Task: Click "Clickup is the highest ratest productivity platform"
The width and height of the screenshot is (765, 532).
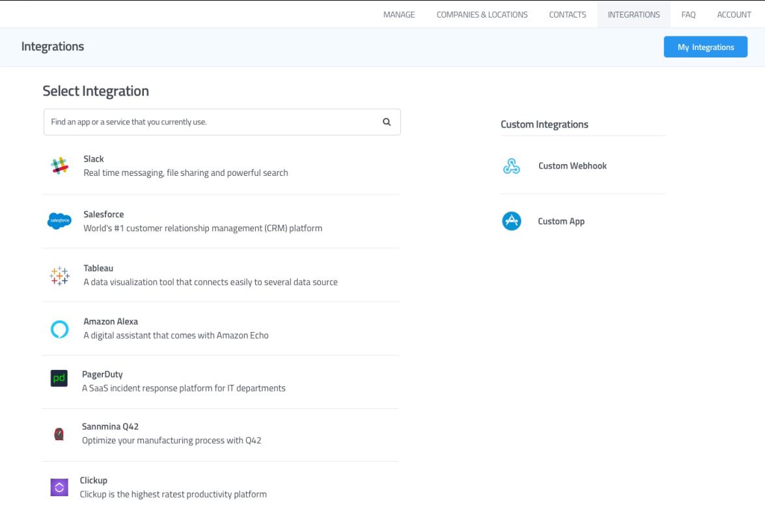Action: coord(173,494)
